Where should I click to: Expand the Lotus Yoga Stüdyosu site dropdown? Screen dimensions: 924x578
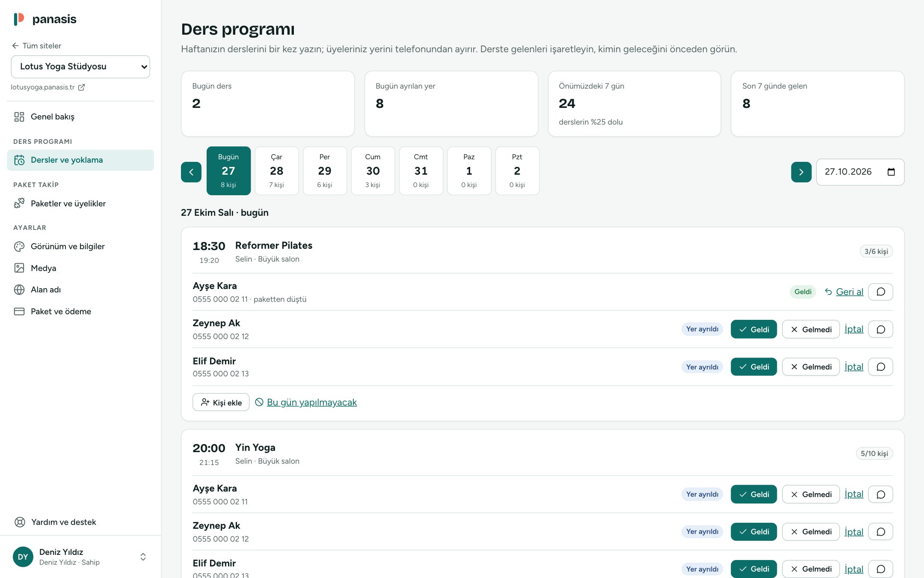point(80,67)
